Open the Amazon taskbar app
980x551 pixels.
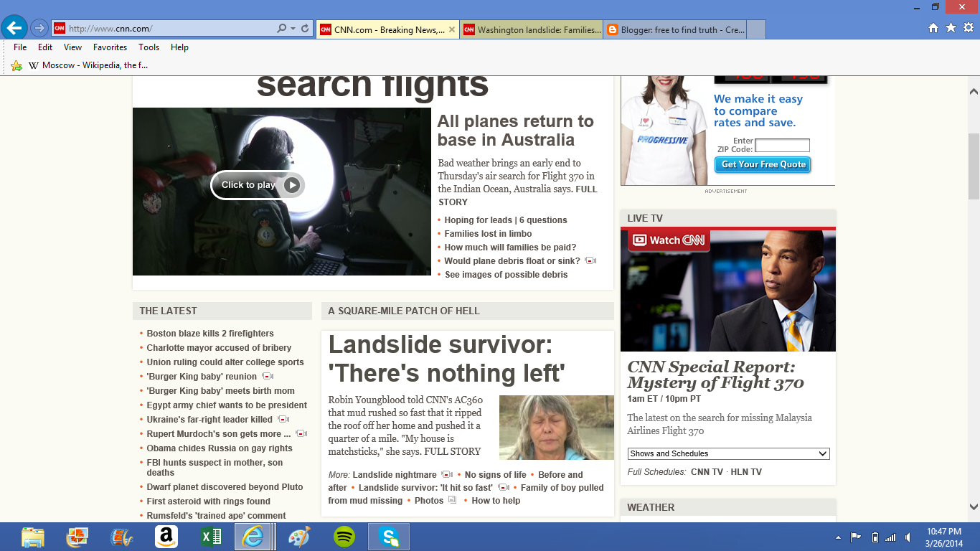click(166, 537)
